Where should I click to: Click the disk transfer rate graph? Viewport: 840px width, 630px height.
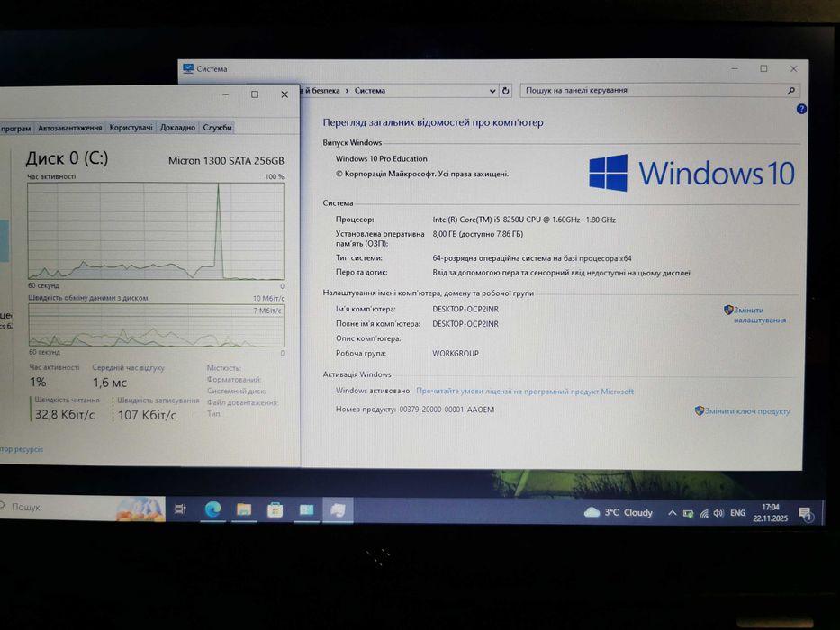click(156, 325)
